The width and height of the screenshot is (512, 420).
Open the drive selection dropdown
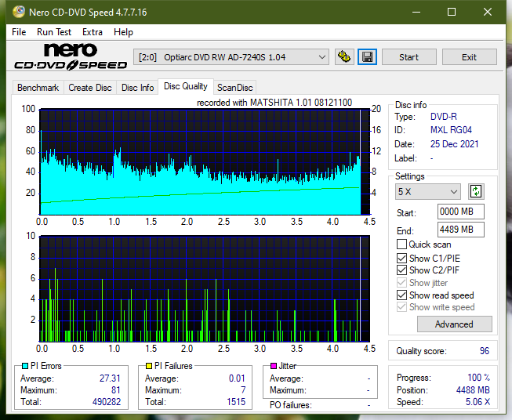(231, 57)
